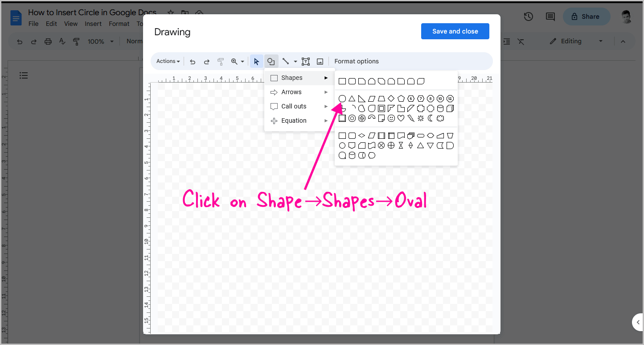Choose the flowchart wavy punched tape shape

tap(372, 145)
